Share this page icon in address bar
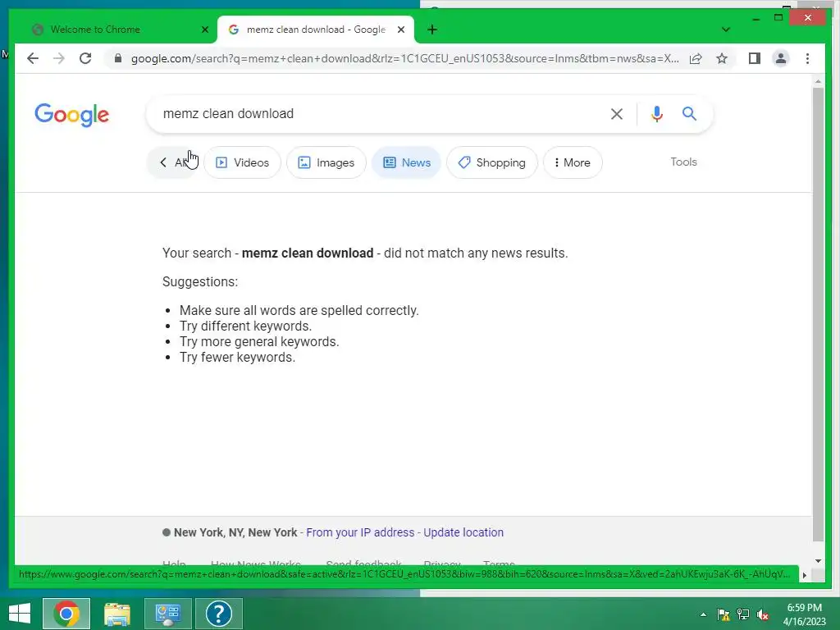 (x=696, y=58)
